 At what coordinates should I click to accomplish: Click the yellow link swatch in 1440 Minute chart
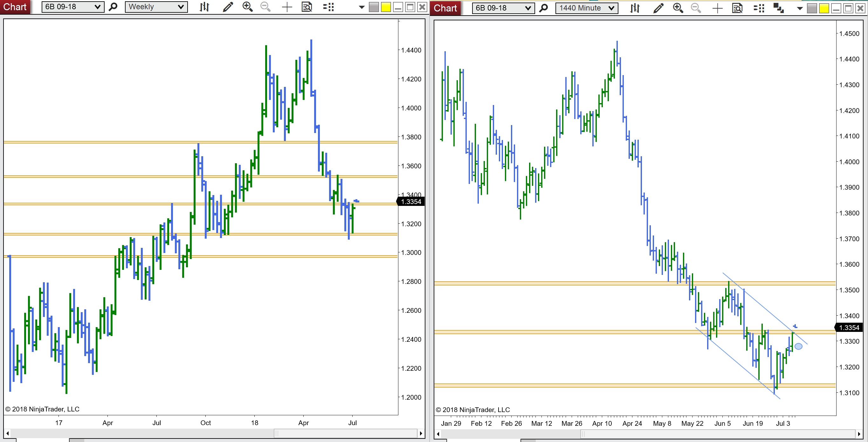(x=824, y=8)
